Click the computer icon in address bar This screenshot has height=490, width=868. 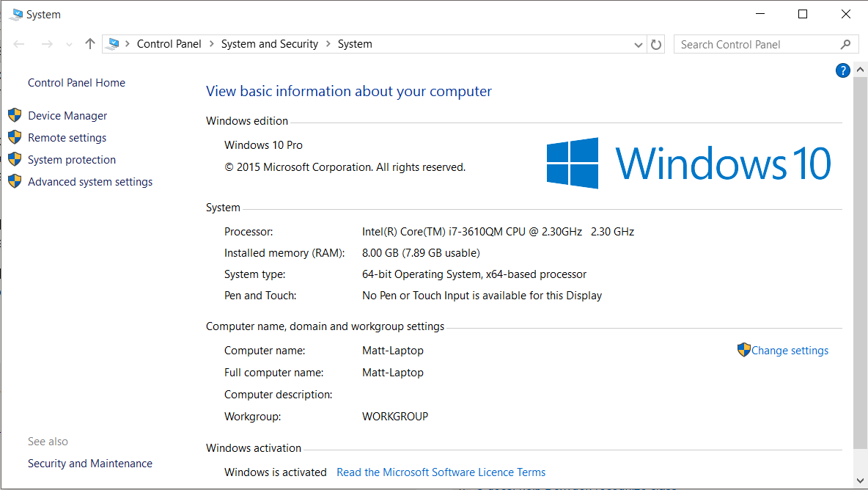click(x=112, y=44)
